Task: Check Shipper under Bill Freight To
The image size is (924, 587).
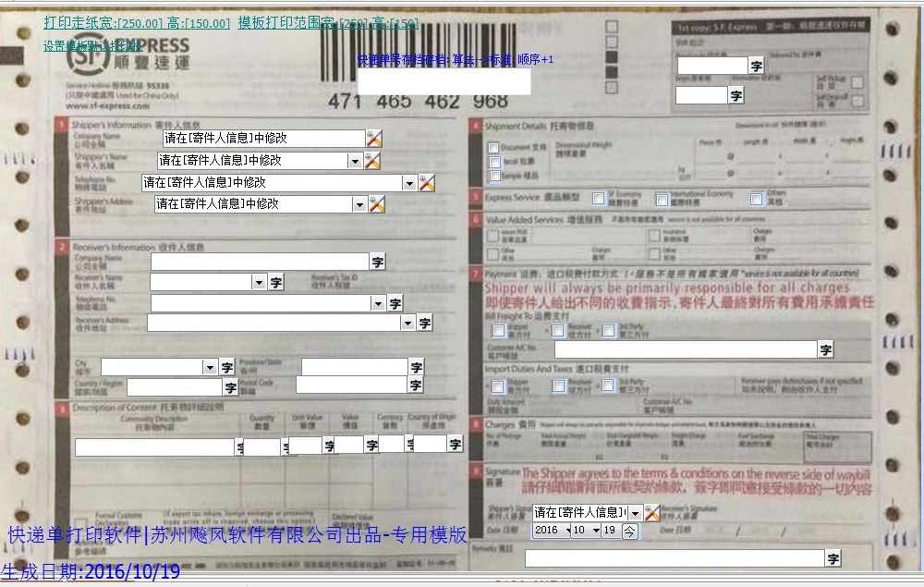Action: coord(498,331)
